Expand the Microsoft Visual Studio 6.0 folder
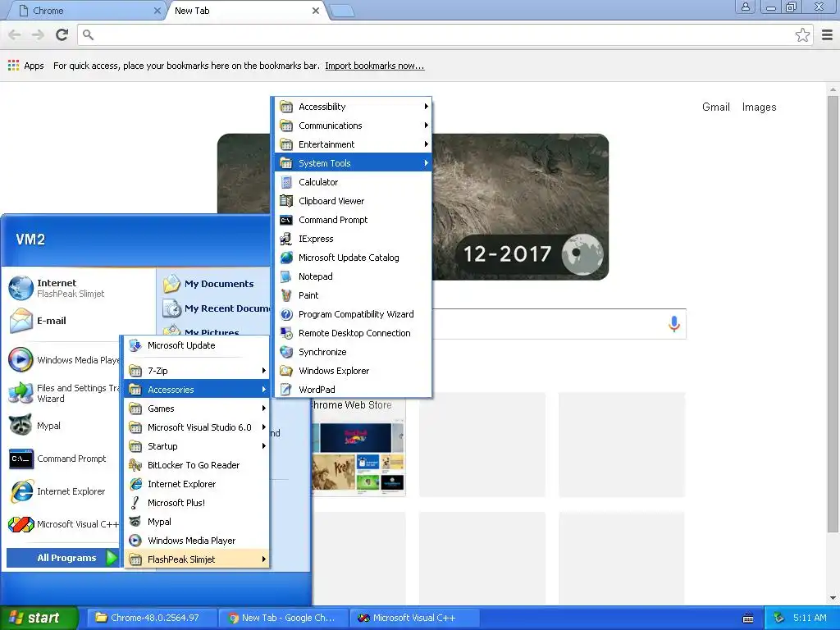Viewport: 840px width, 630px height. tap(197, 427)
